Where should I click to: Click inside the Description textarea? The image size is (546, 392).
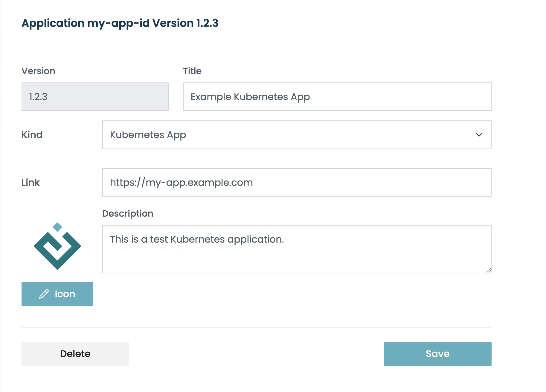click(297, 249)
